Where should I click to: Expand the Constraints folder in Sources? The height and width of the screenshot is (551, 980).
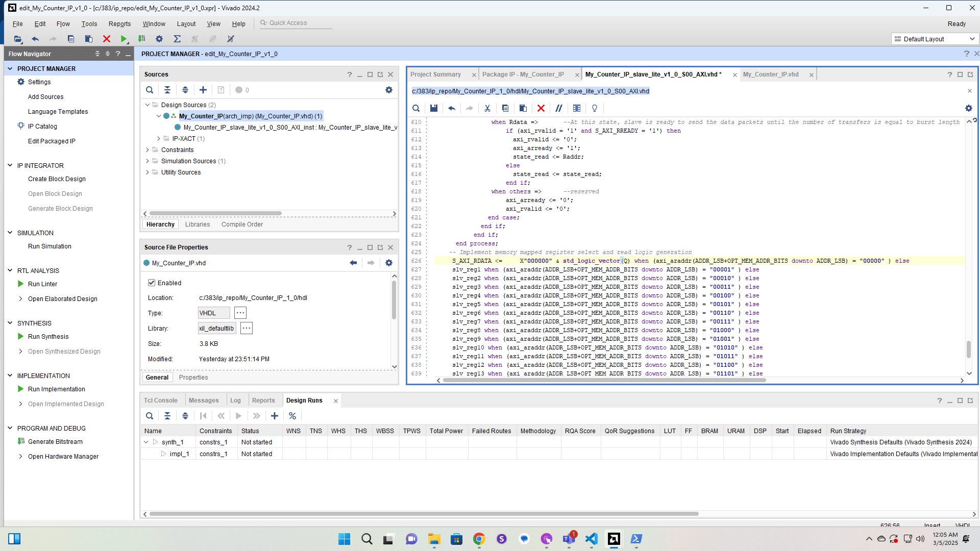click(x=148, y=150)
